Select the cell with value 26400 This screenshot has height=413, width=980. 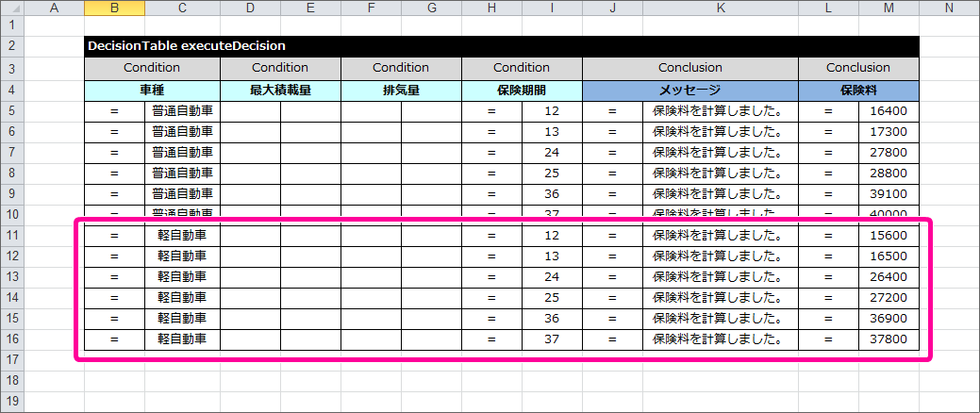click(889, 277)
